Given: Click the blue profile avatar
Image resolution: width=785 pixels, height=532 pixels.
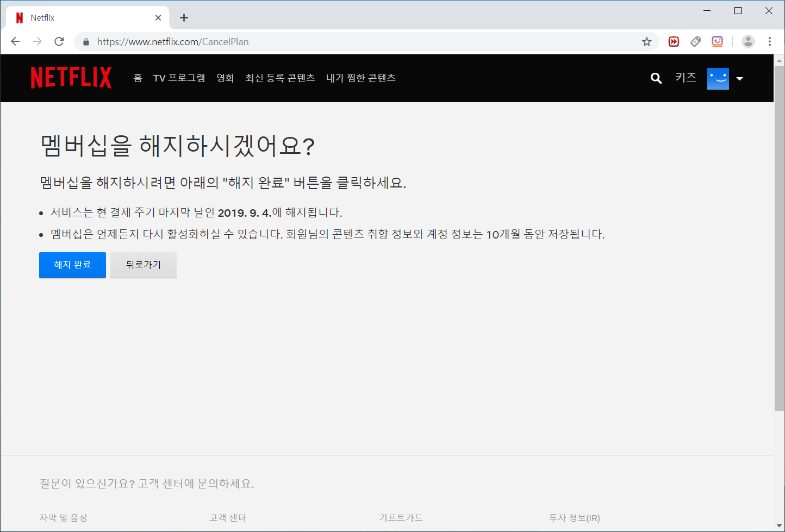Looking at the screenshot, I should click(718, 78).
